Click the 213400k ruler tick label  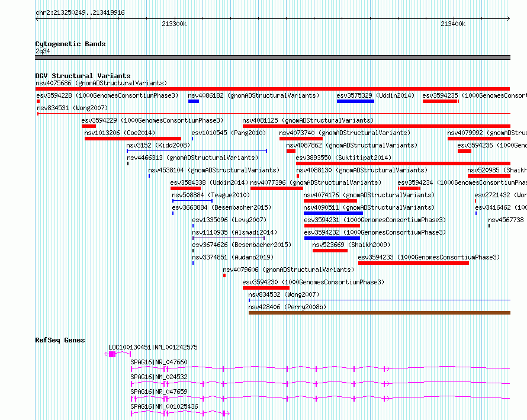(453, 24)
